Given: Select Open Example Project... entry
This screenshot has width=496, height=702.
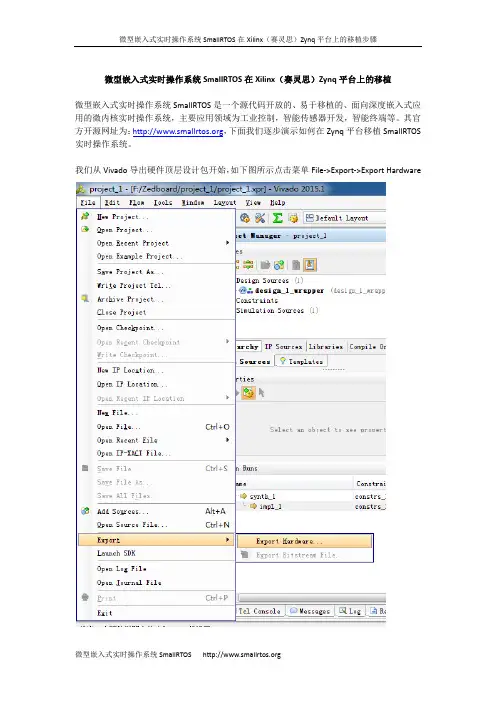Looking at the screenshot, I should pyautogui.click(x=156, y=257).
